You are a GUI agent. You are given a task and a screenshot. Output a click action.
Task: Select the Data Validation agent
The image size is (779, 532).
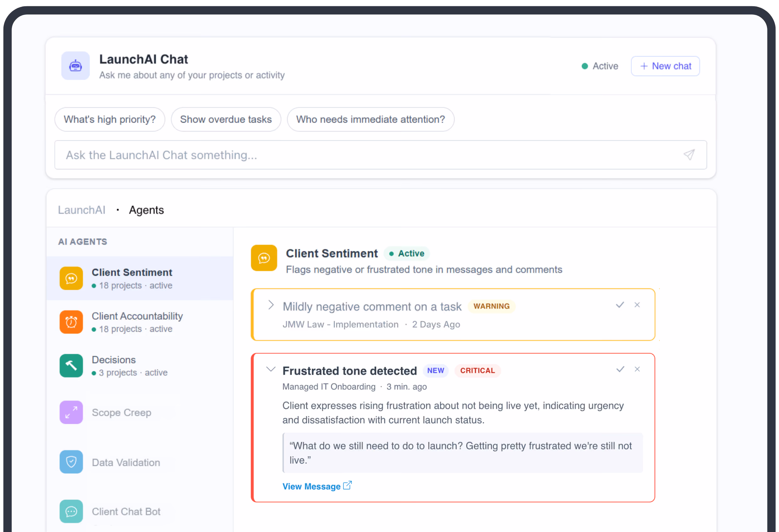(x=140, y=462)
